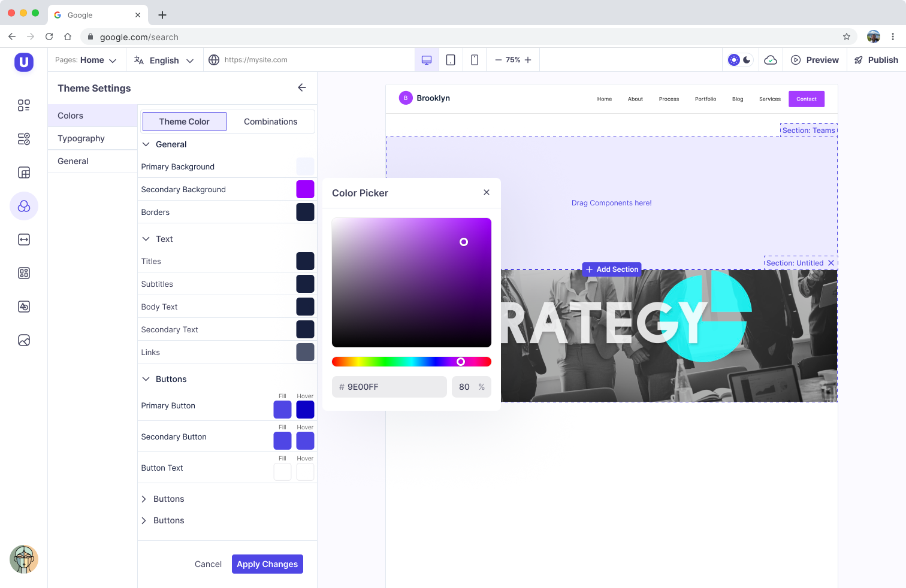
Task: Click the Apply Changes button
Action: tap(267, 563)
